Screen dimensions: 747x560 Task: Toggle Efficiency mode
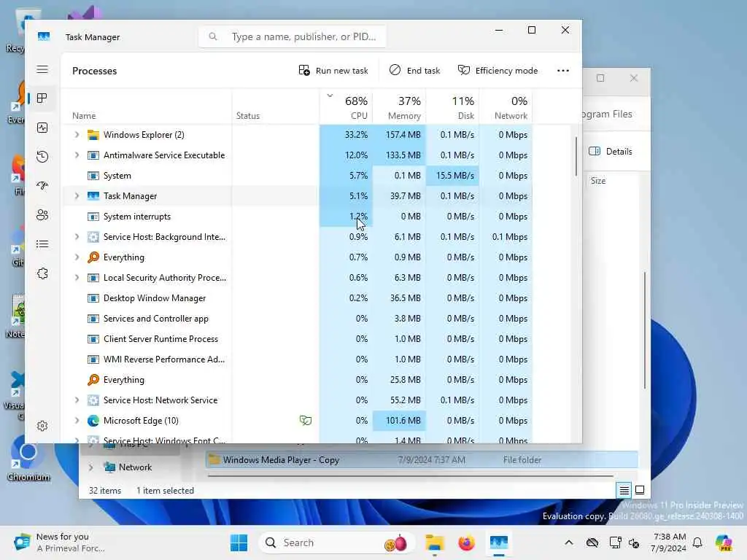point(498,71)
